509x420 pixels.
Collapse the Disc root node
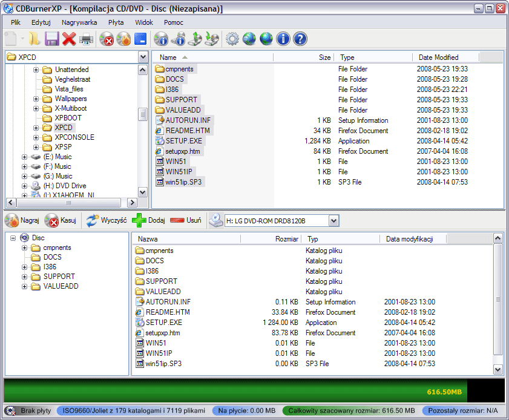[x=13, y=238]
